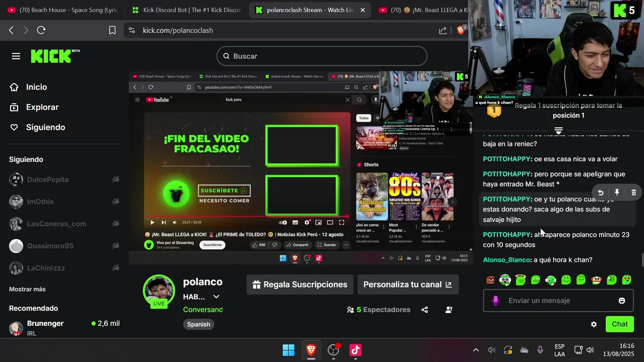Click the polanco live avatar
Screen dimensions: 644x362
159,291
